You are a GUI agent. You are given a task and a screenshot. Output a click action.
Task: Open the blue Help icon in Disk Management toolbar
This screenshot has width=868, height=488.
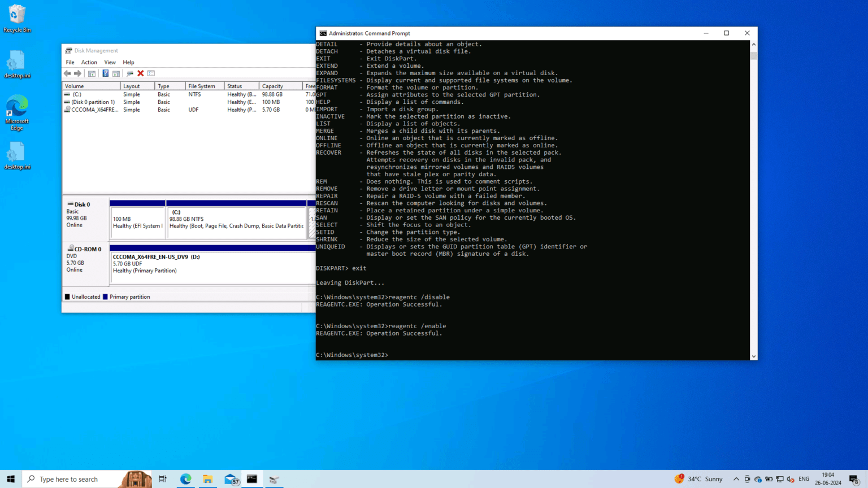point(105,73)
